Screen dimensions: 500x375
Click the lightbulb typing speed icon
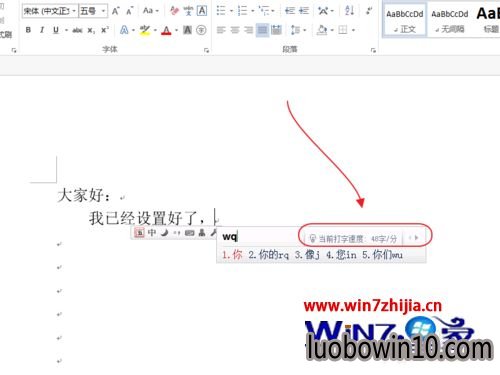click(x=313, y=238)
